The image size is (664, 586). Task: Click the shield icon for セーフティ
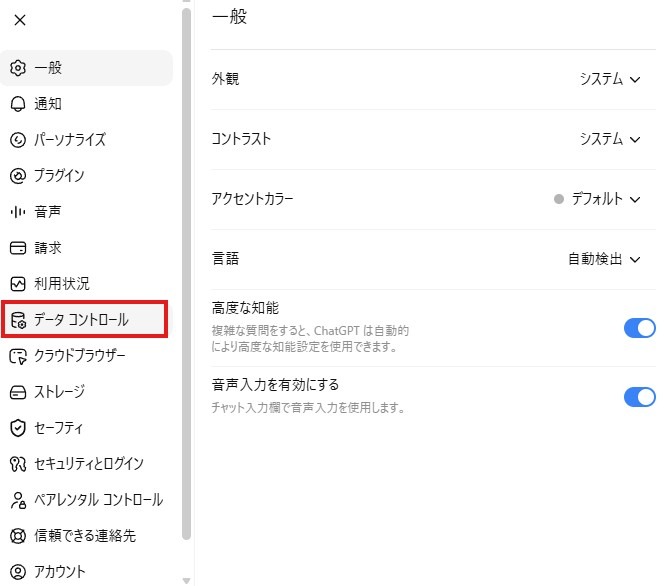[x=18, y=428]
